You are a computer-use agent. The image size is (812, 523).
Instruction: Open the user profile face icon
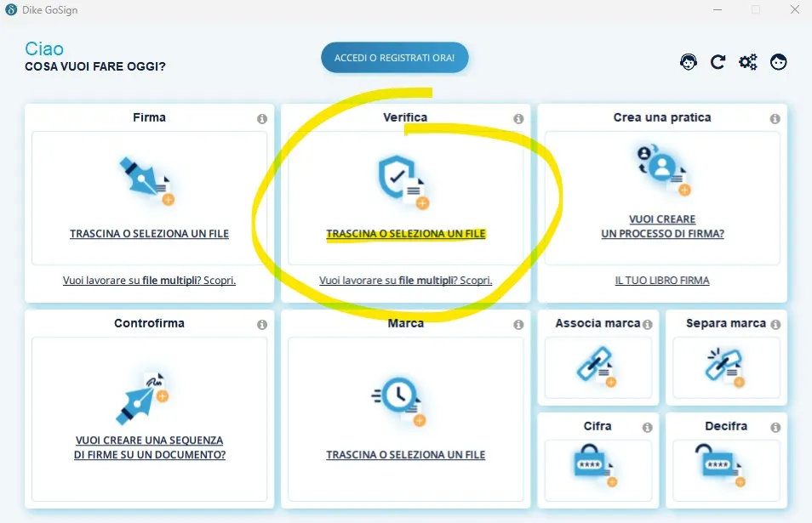pos(778,62)
